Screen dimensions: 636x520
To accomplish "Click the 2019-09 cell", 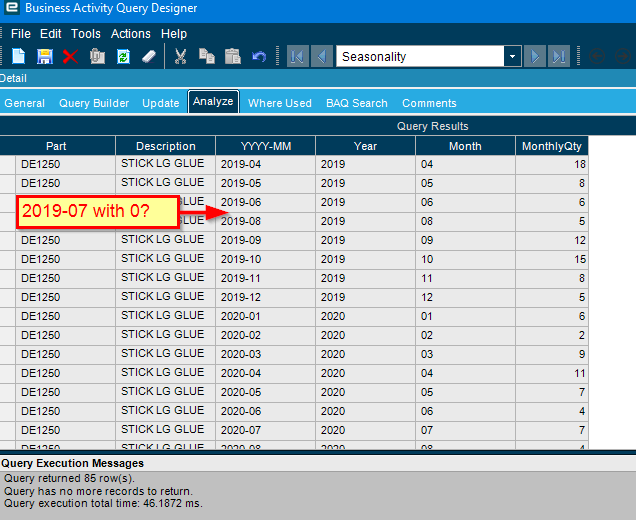I will point(266,240).
